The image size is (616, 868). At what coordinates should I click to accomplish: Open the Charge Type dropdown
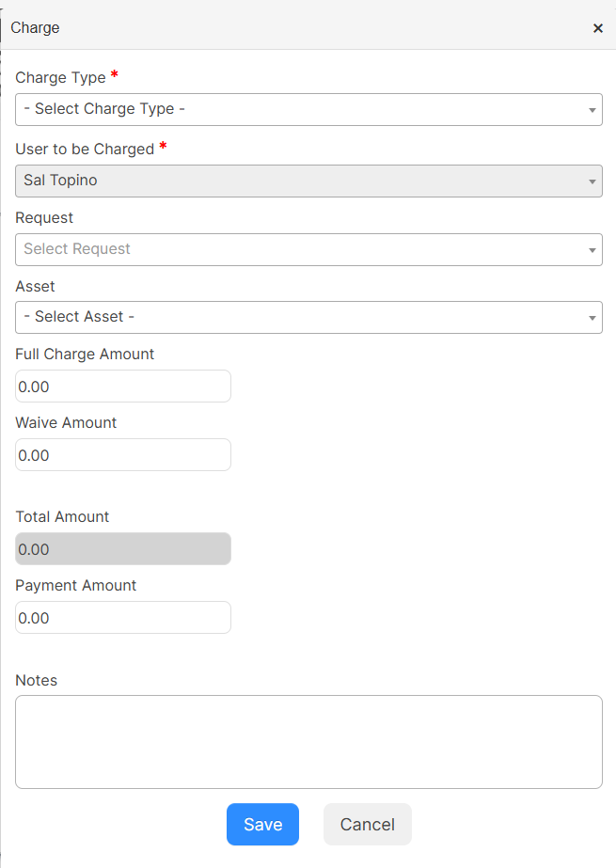tap(308, 110)
